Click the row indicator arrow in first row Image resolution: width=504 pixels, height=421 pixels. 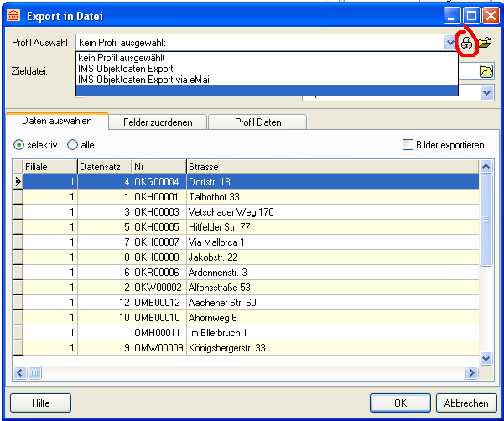click(18, 180)
